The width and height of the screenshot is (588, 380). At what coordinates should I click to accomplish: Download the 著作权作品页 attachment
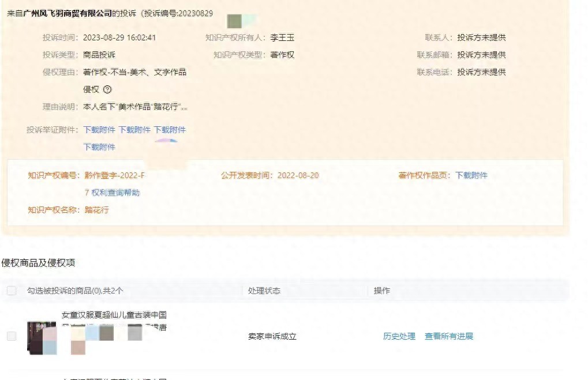tap(471, 175)
